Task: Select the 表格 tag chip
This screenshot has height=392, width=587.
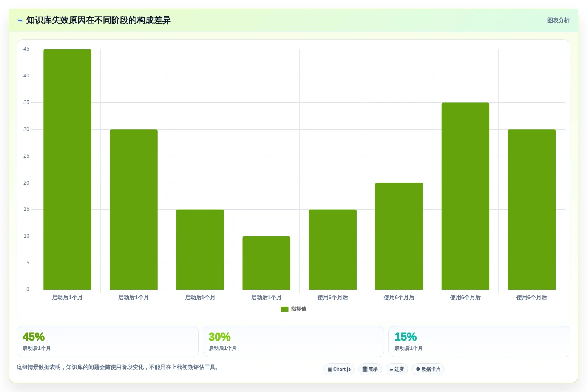Action: pos(370,369)
